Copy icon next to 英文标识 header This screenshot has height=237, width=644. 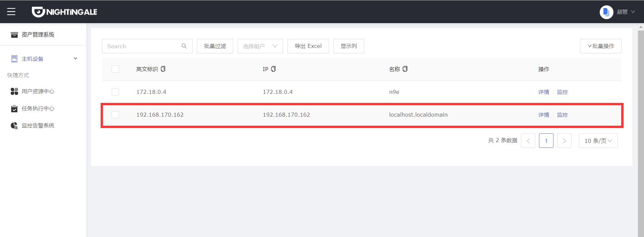point(163,69)
